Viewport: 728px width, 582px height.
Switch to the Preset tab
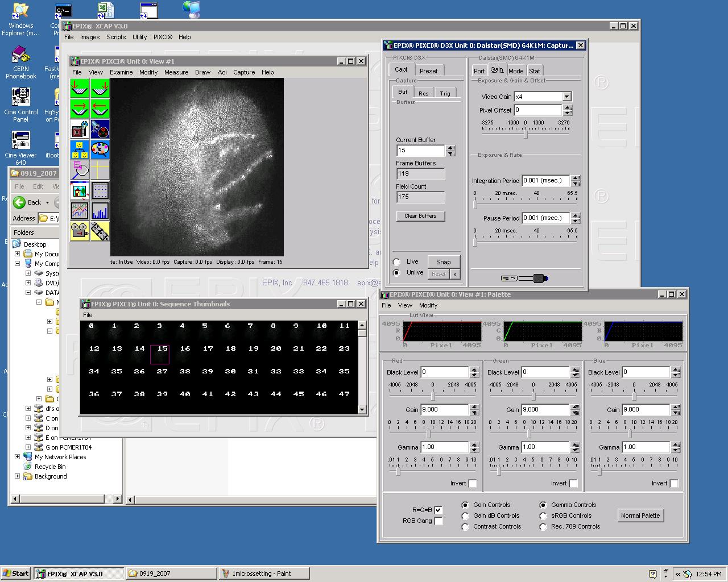pos(429,71)
